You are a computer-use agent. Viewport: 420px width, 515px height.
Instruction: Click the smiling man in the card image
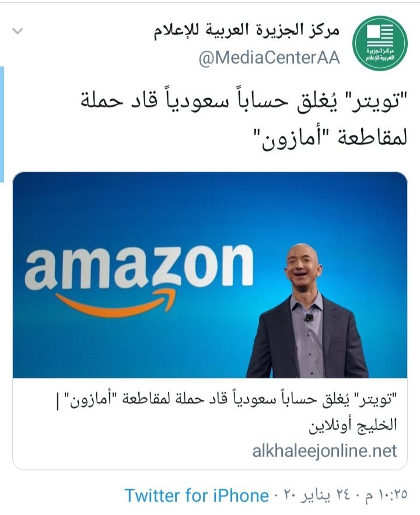coord(307,311)
